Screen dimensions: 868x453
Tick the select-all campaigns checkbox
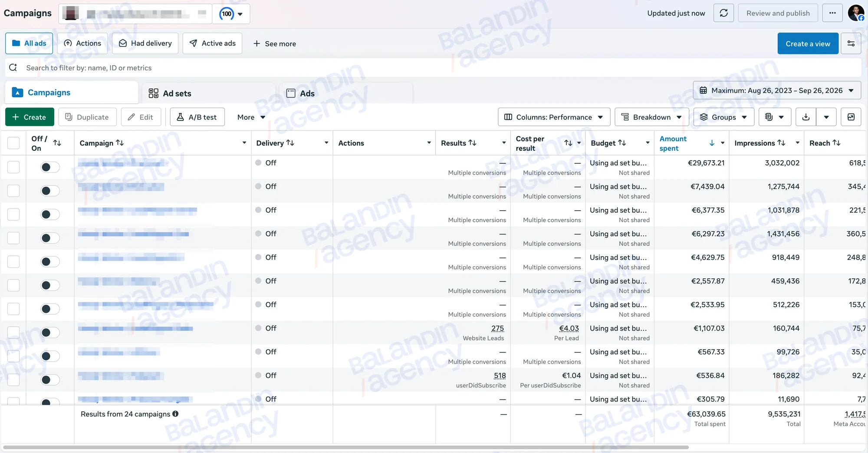13,143
